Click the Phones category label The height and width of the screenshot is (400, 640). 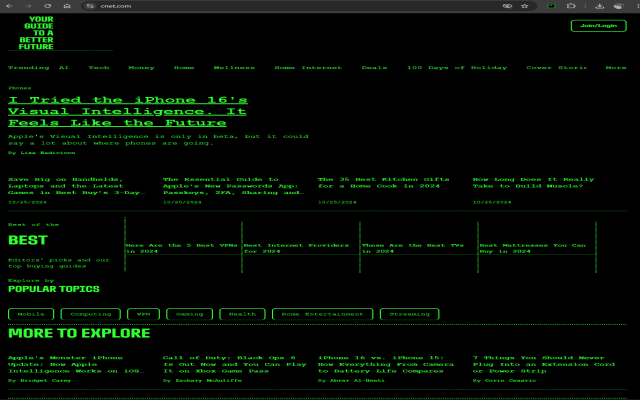coord(20,88)
